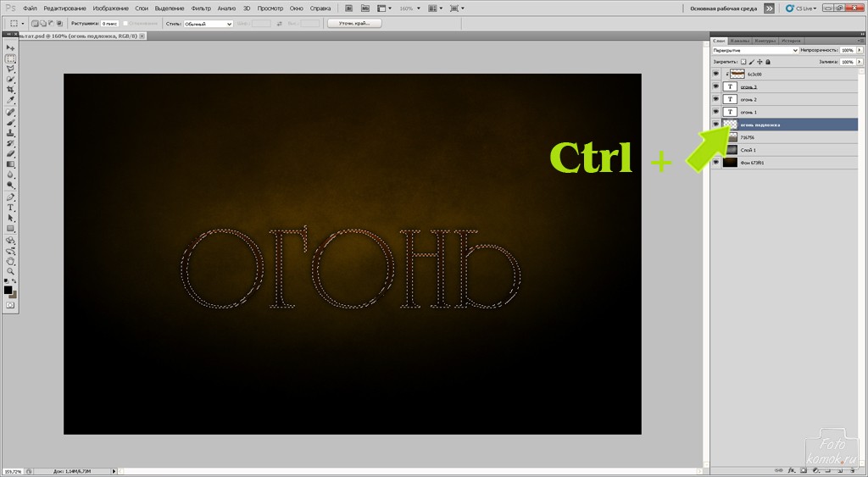Open layer styles via fx icon
The image size is (868, 477).
tap(793, 470)
